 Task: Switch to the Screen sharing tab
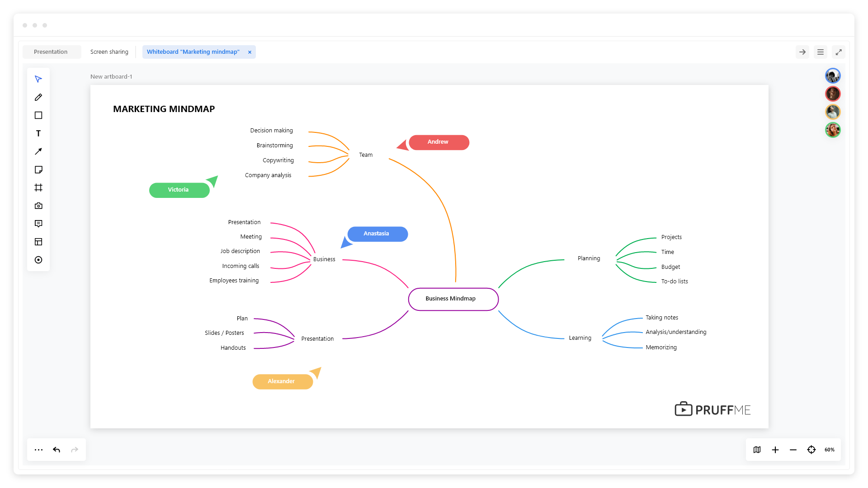(x=109, y=52)
